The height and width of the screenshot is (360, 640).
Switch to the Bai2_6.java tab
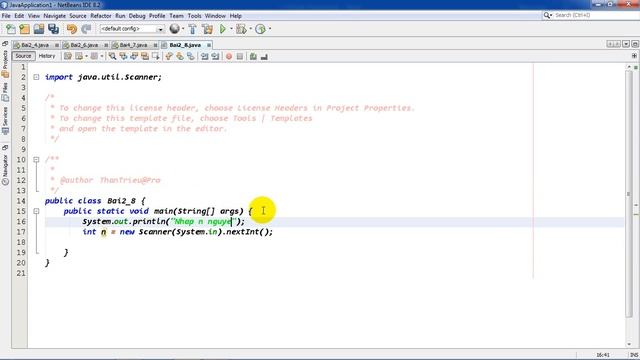pos(84,45)
